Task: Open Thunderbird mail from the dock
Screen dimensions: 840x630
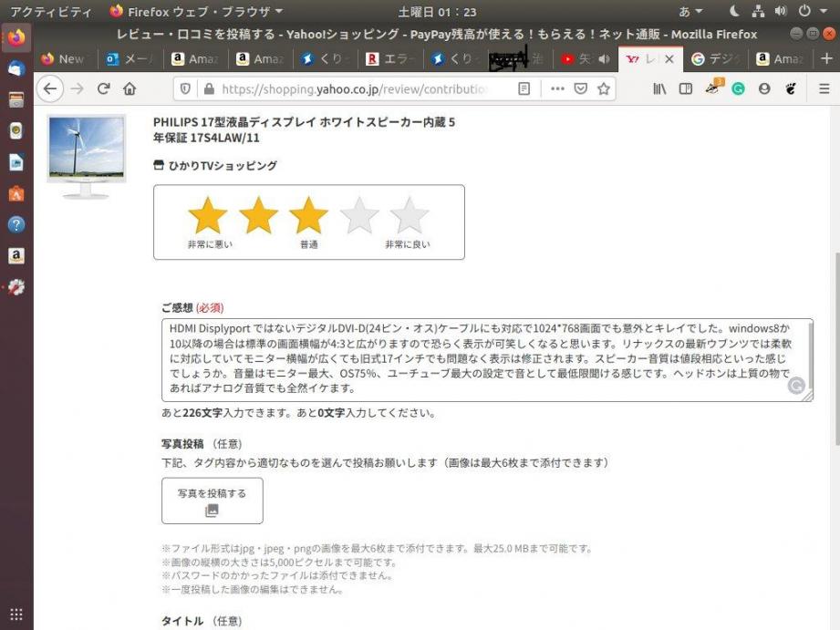Action: (x=16, y=68)
